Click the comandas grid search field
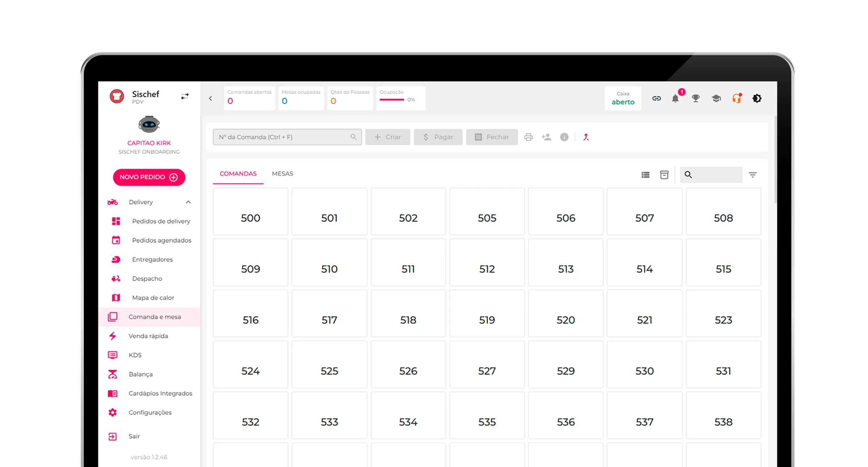 (x=711, y=175)
